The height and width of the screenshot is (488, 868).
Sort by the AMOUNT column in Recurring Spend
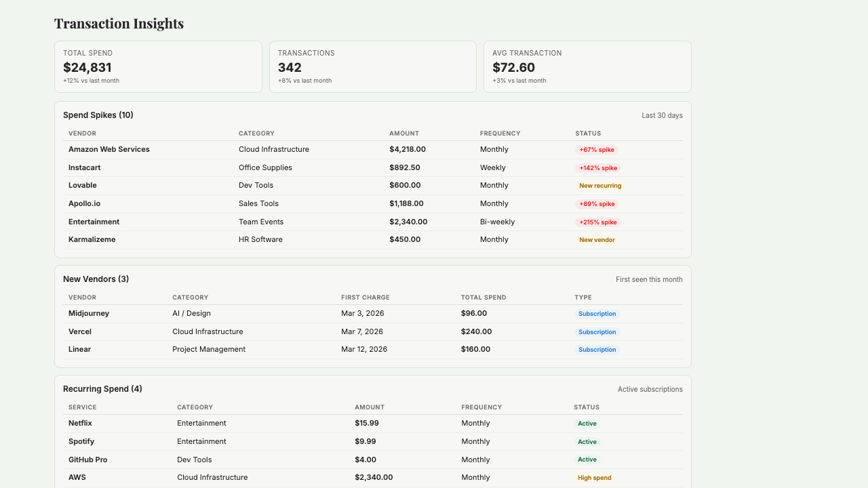tap(370, 407)
